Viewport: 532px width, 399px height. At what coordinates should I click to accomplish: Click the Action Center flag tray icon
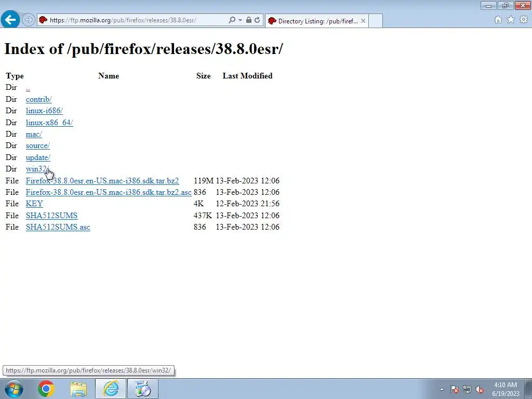pos(455,389)
